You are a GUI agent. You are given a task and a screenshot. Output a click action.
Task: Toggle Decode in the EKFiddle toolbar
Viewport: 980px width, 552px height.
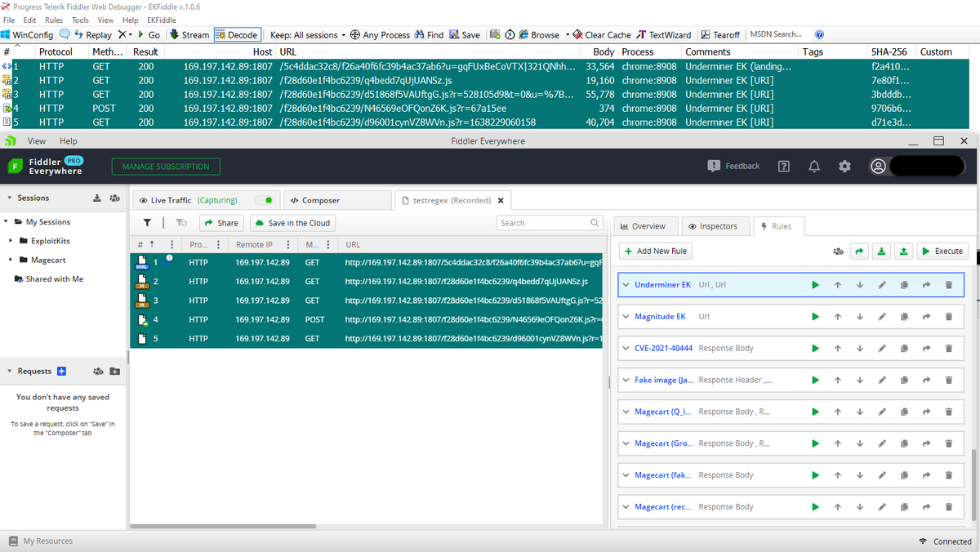pos(237,35)
